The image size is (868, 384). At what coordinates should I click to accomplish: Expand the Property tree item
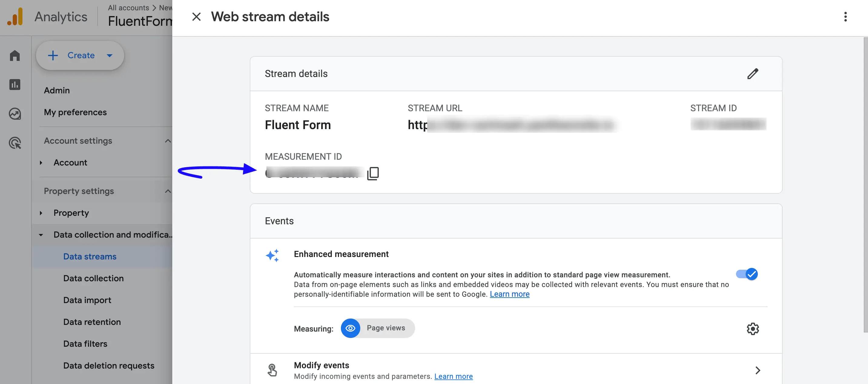tap(41, 213)
